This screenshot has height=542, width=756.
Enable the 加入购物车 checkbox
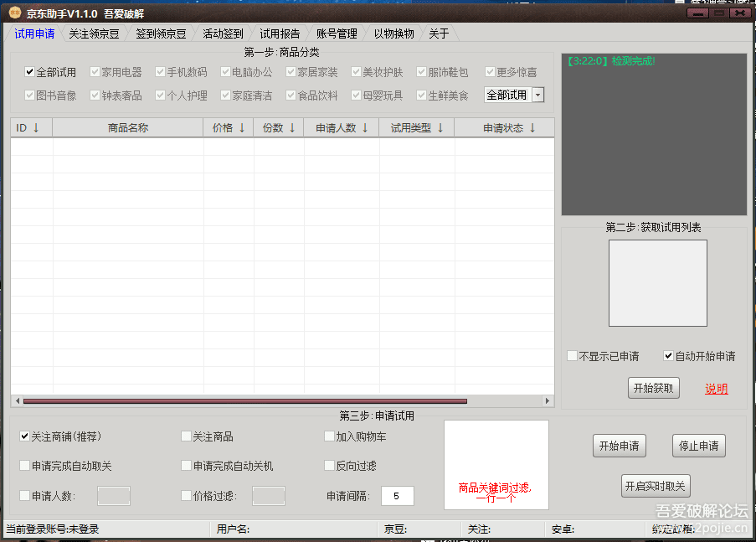[329, 436]
